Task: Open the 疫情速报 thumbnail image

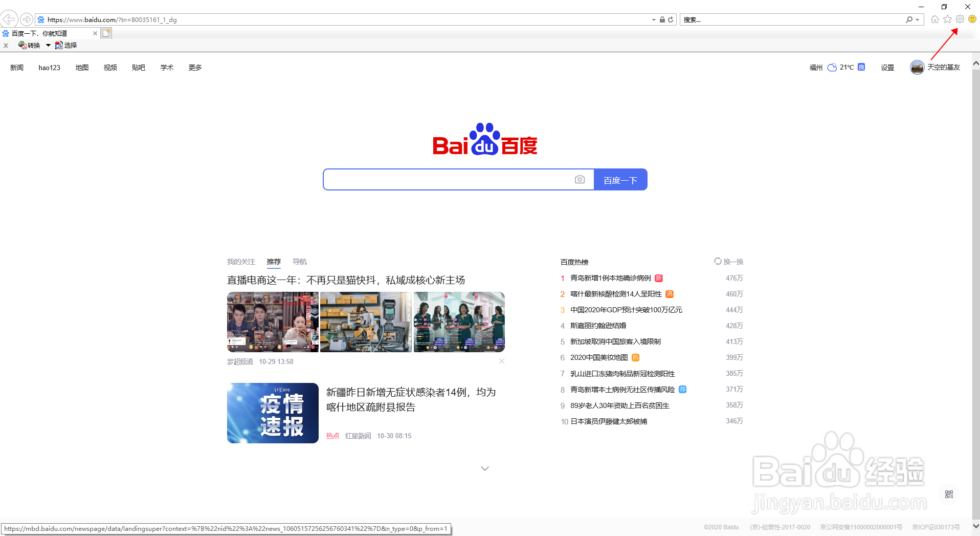Action: click(273, 413)
